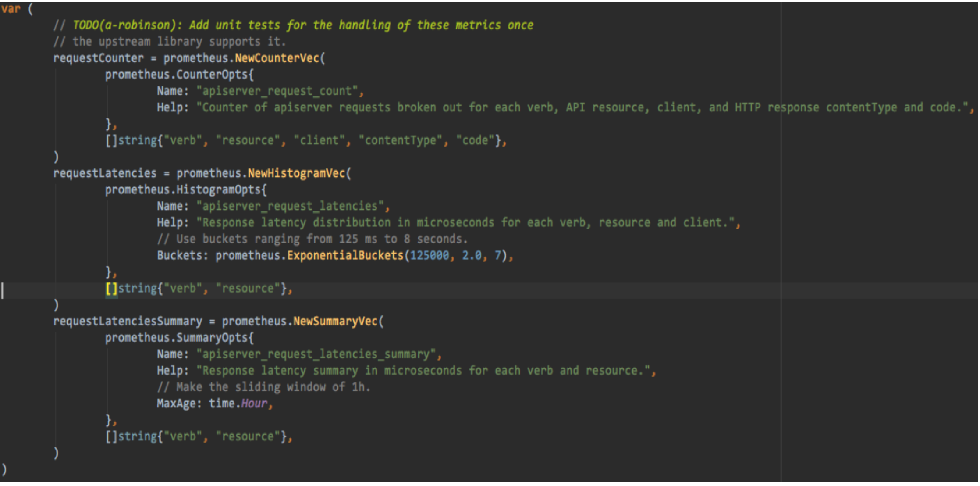Click the "apiserver_request_latencies" Name string of HistogramOpts
980x486 pixels.
click(x=290, y=206)
